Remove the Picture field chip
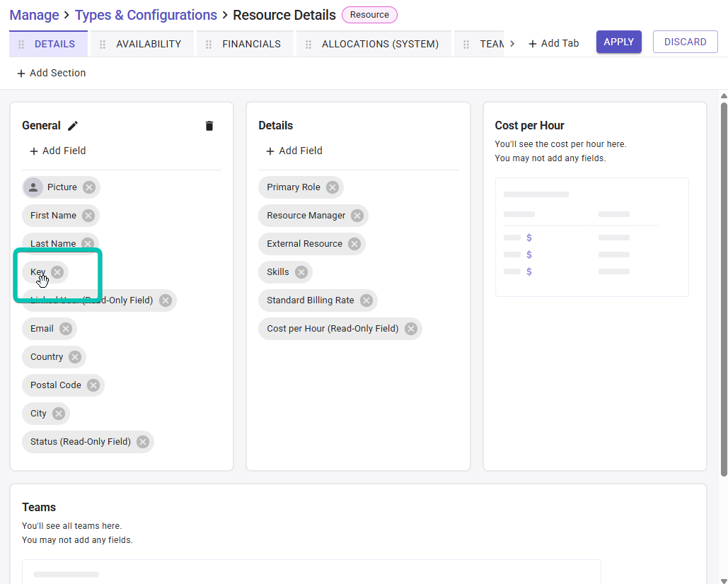The image size is (728, 584). pos(89,187)
